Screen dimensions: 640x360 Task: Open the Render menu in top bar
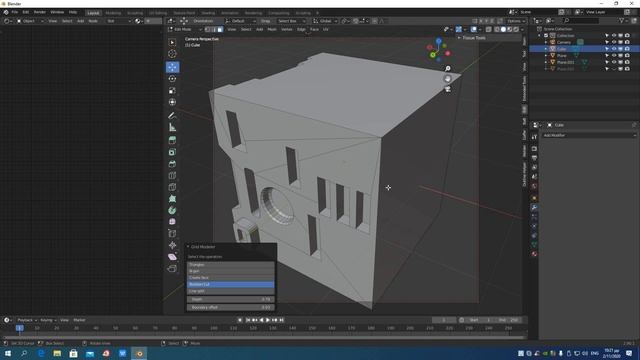tap(40, 12)
